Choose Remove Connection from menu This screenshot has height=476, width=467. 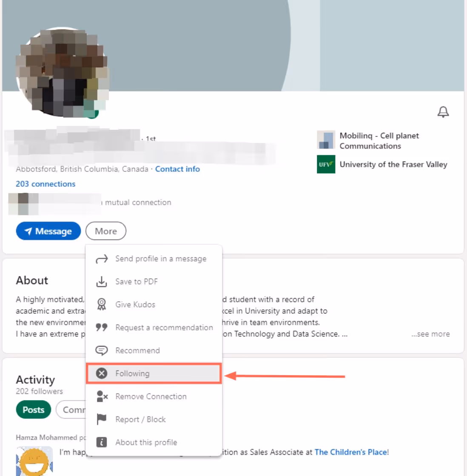[154, 396]
